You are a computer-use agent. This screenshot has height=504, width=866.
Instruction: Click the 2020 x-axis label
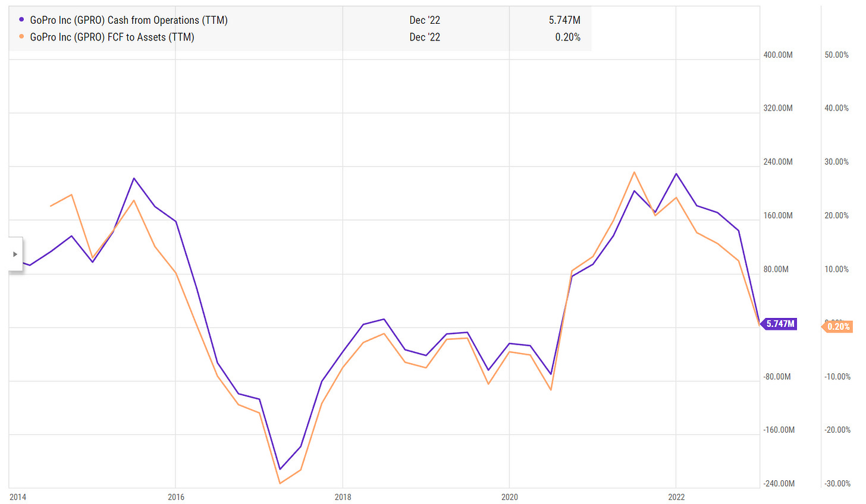click(x=509, y=497)
